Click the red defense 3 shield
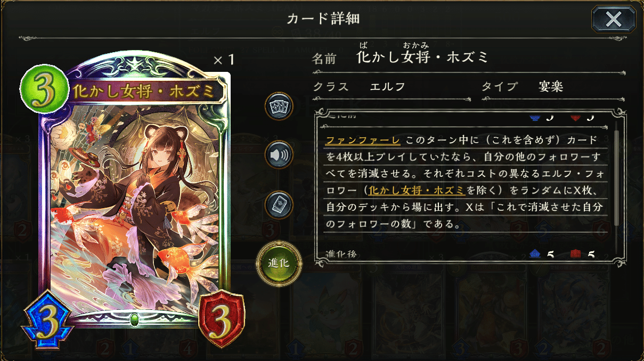The image size is (644, 361). pyautogui.click(x=221, y=319)
